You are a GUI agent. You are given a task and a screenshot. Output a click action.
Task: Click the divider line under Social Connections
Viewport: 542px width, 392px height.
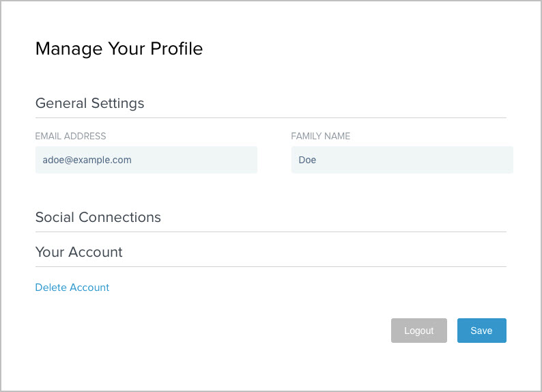click(270, 232)
